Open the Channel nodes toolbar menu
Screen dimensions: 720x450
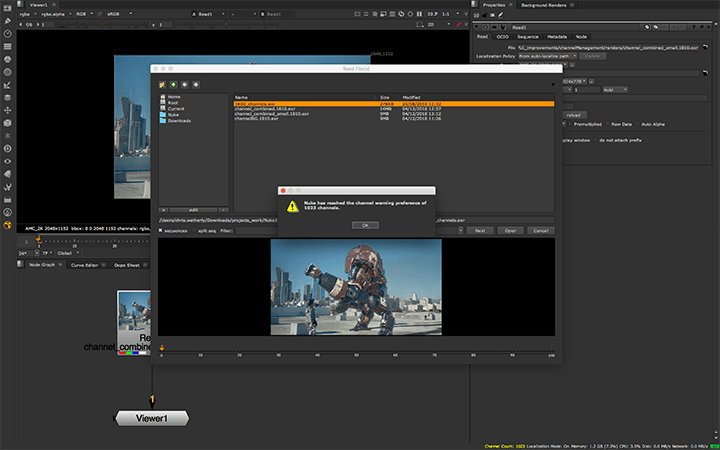[7, 46]
